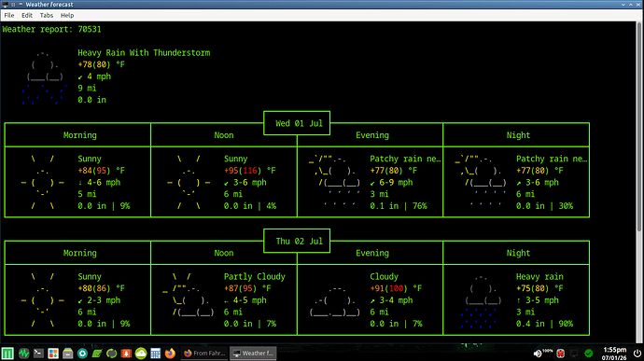Open the colorful software store icon

click(x=53, y=354)
